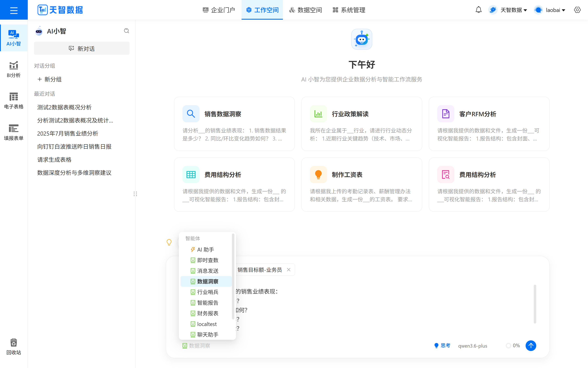Click the message input scrollbar
Screen dimensions: 588x368
coord(535,304)
